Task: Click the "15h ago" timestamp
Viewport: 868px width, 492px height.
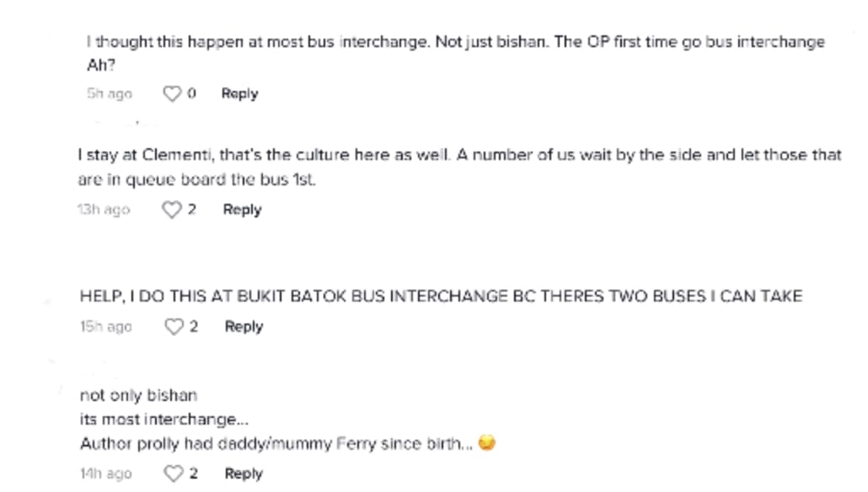Action: click(106, 327)
